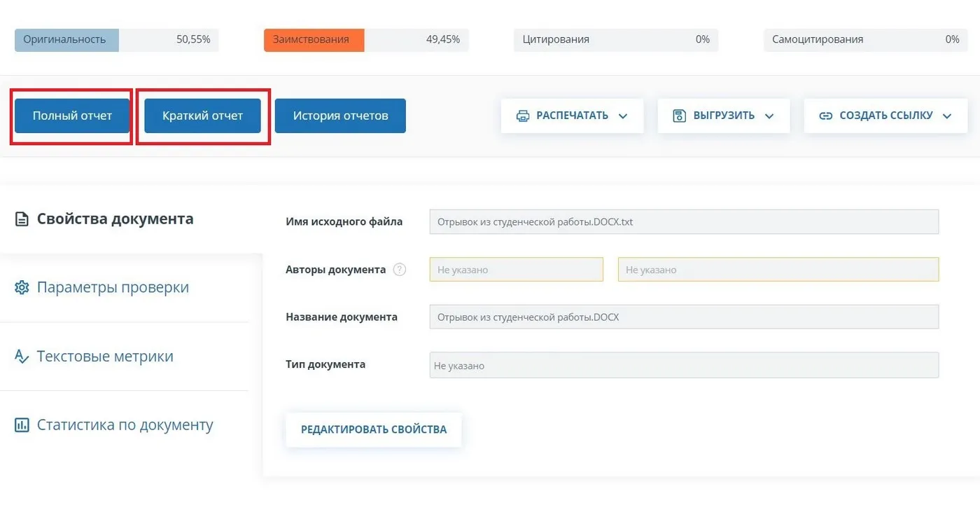
Task: Click the Цитирования 0% indicator
Action: coord(616,40)
